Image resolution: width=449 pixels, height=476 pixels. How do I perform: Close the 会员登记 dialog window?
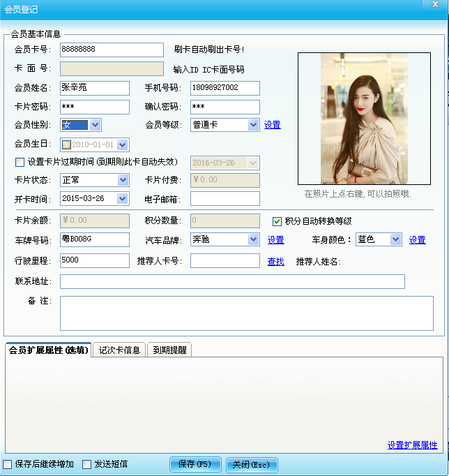435,4
